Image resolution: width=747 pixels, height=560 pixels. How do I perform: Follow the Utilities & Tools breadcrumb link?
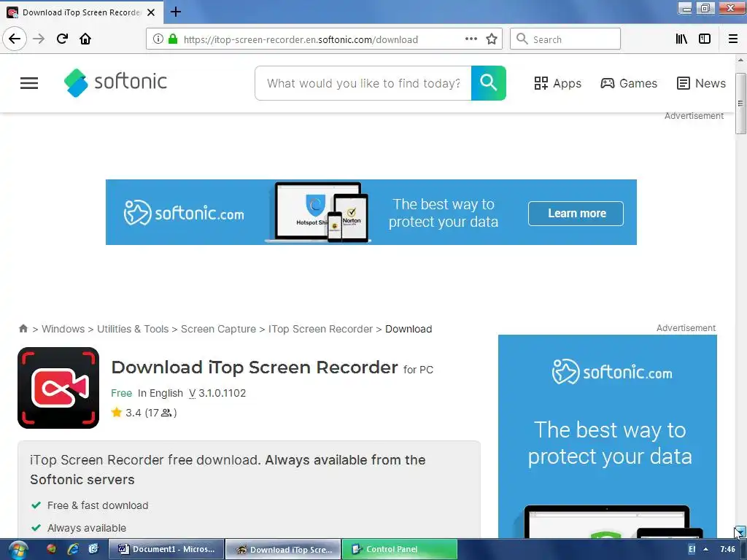tap(133, 329)
